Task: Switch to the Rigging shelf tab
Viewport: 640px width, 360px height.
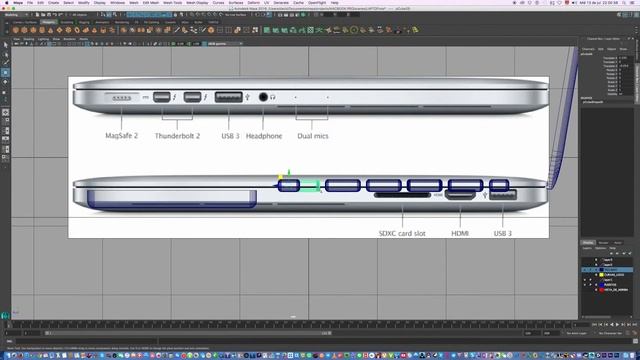Action: pos(84,22)
